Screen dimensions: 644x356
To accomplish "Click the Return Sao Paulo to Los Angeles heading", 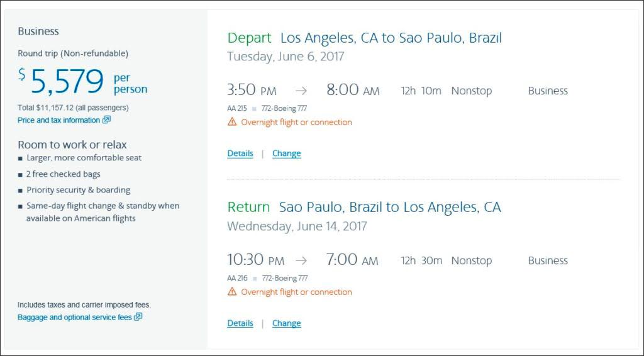I will click(364, 208).
